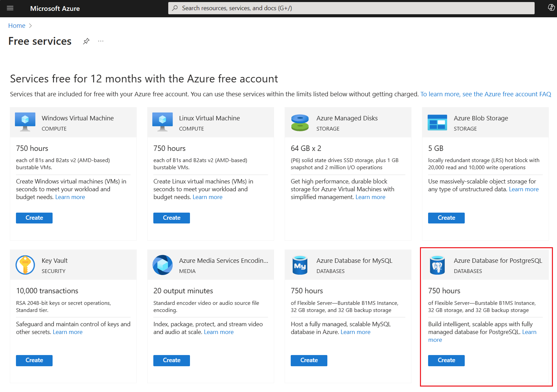Click the Azure Managed Disks icon

point(300,122)
